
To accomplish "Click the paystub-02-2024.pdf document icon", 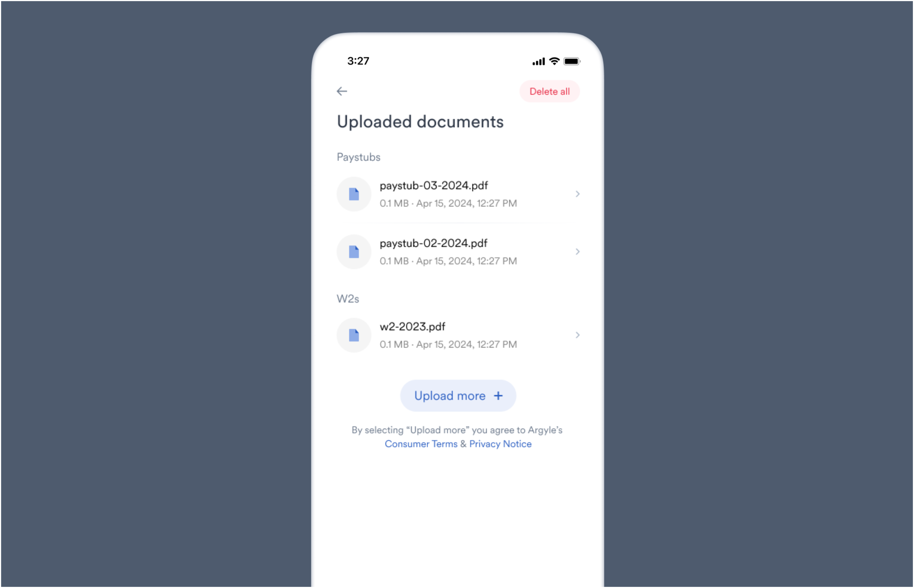I will coord(353,251).
